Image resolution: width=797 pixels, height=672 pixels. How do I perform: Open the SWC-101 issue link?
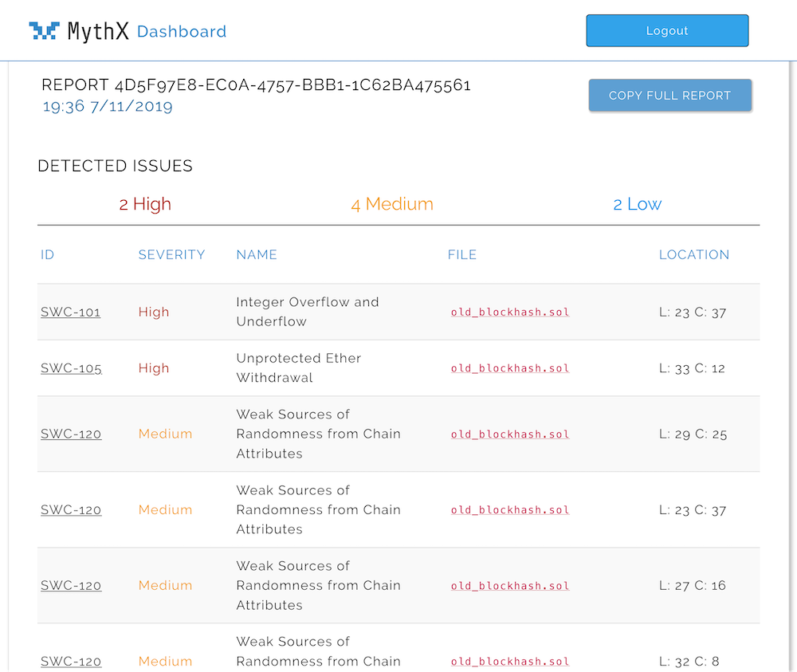[71, 312]
